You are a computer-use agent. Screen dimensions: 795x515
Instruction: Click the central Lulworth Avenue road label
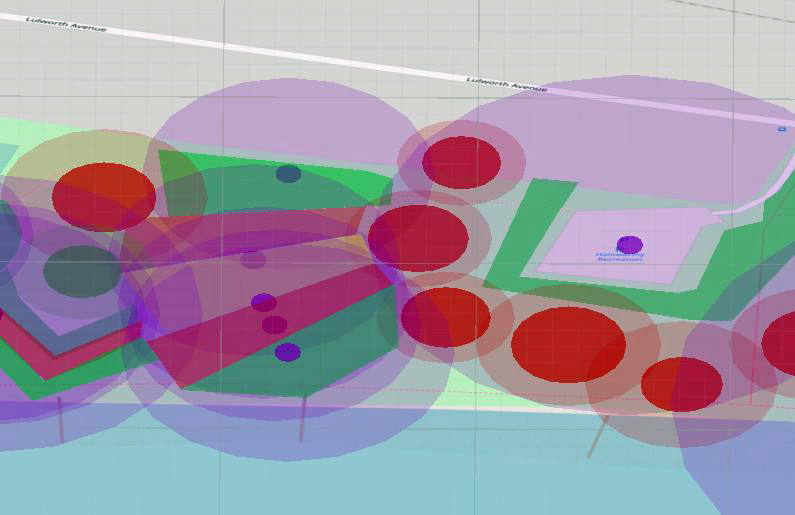pos(506,85)
